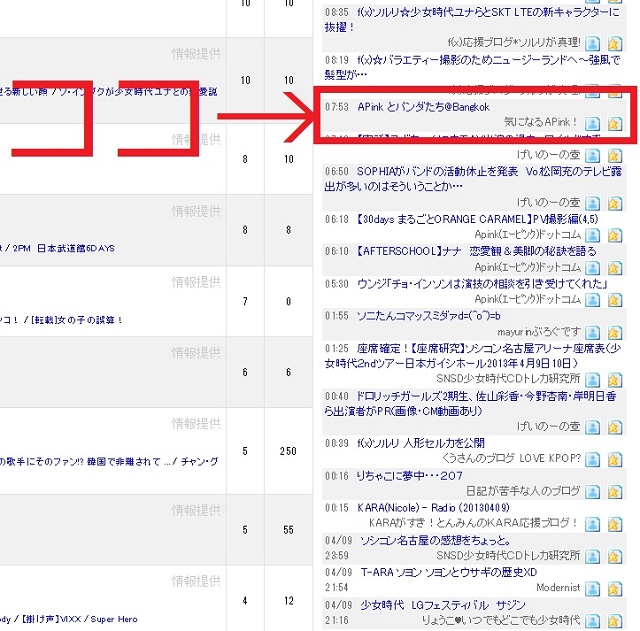Click star icon for the AFTERSCHOOL ナナ entry
Screen dimensions: 640x631
tap(614, 268)
